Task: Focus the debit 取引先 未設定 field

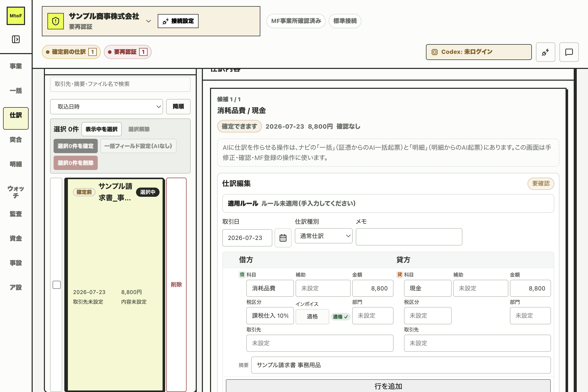Action: (320, 343)
